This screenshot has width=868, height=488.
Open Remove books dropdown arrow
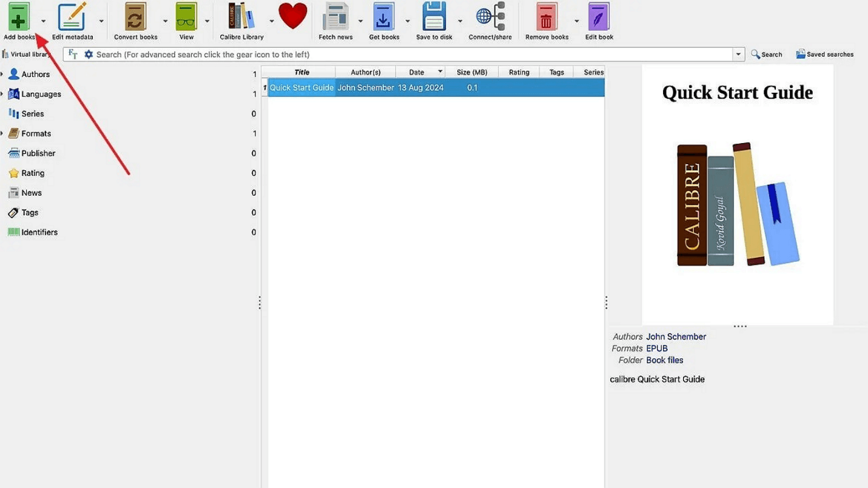pyautogui.click(x=576, y=21)
